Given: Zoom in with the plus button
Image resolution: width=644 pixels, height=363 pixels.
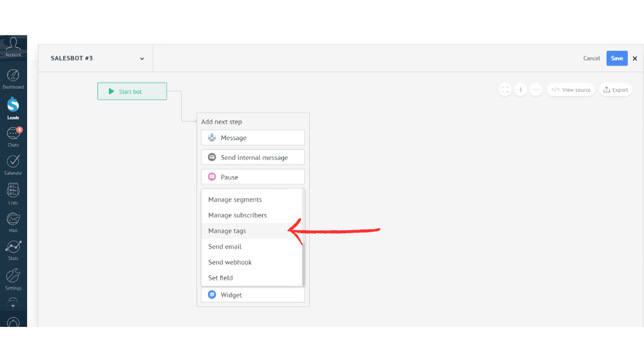Looking at the screenshot, I should pyautogui.click(x=520, y=89).
